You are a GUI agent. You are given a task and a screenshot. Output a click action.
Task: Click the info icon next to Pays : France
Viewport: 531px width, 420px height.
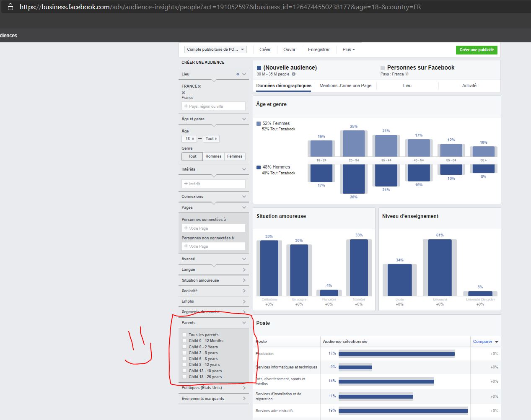[x=407, y=74]
